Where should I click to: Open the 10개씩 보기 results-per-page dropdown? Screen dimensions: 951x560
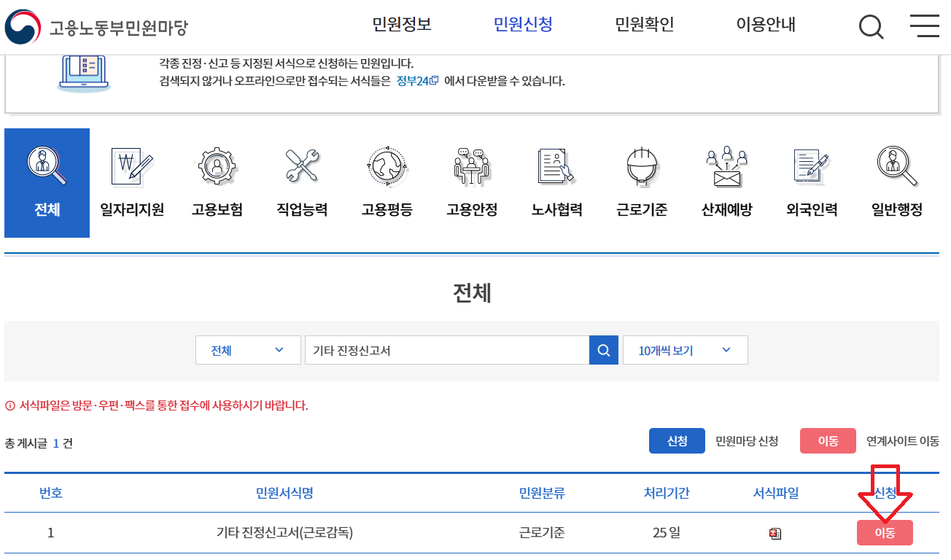pyautogui.click(x=684, y=349)
